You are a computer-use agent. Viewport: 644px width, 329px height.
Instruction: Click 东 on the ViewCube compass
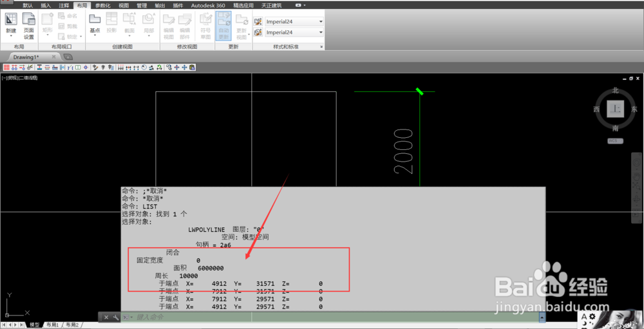pos(634,109)
